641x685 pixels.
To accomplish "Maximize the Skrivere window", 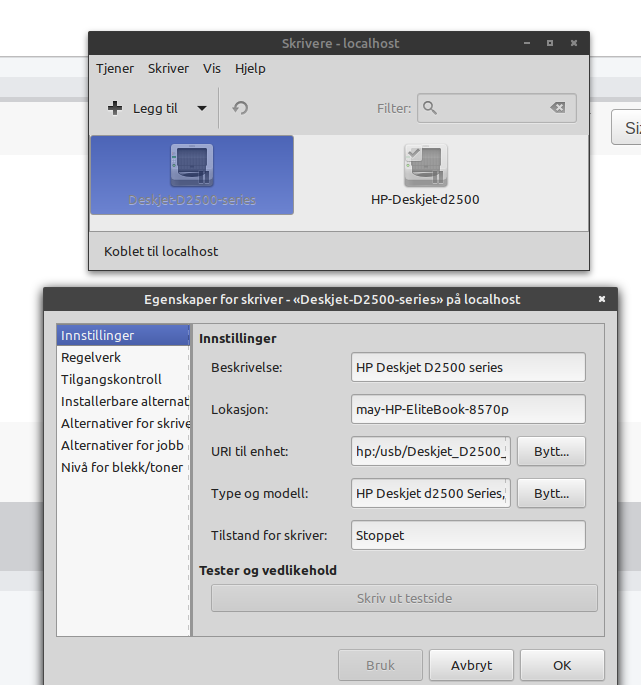I will (550, 43).
